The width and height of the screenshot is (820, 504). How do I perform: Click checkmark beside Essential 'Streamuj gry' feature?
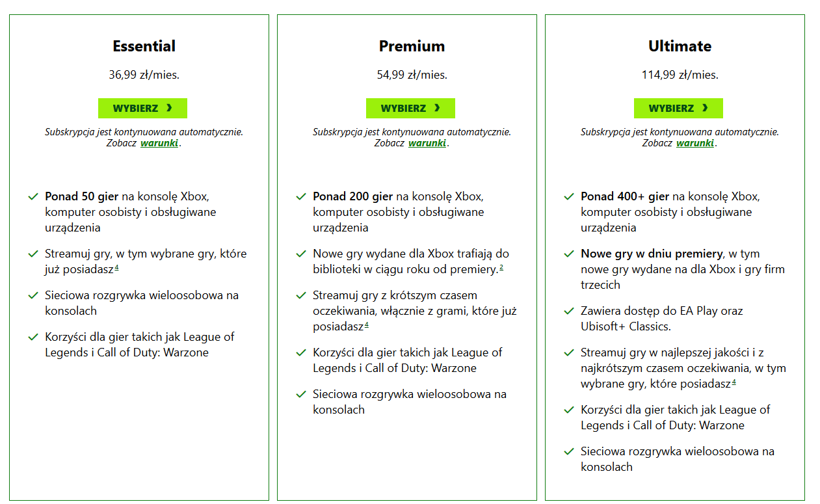point(33,254)
